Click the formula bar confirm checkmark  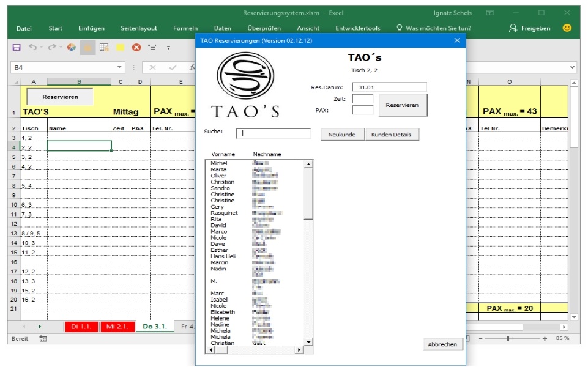(173, 67)
